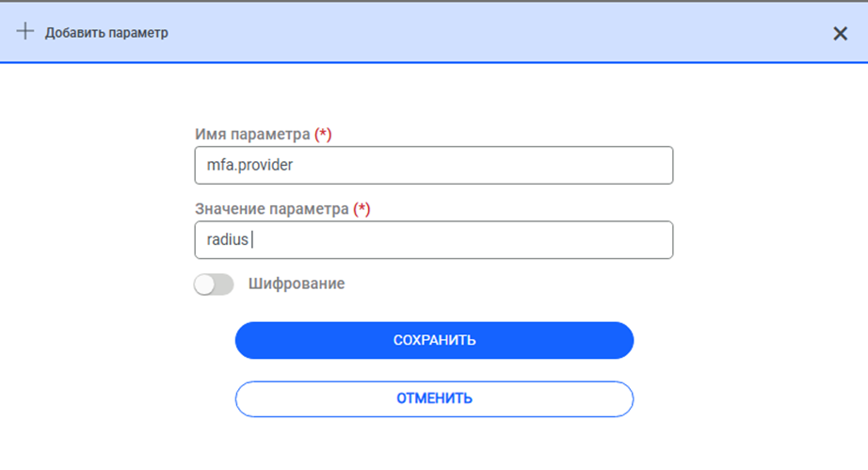Click the Шифрование label text
The height and width of the screenshot is (470, 868).
297,284
